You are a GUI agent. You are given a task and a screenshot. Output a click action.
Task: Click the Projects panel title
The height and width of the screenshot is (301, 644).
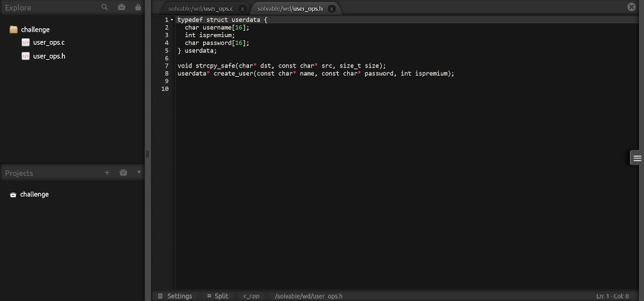19,173
